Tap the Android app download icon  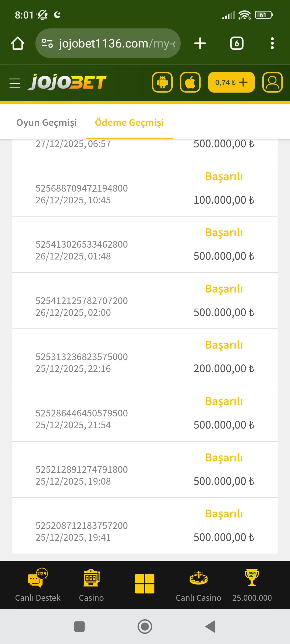pos(162,82)
